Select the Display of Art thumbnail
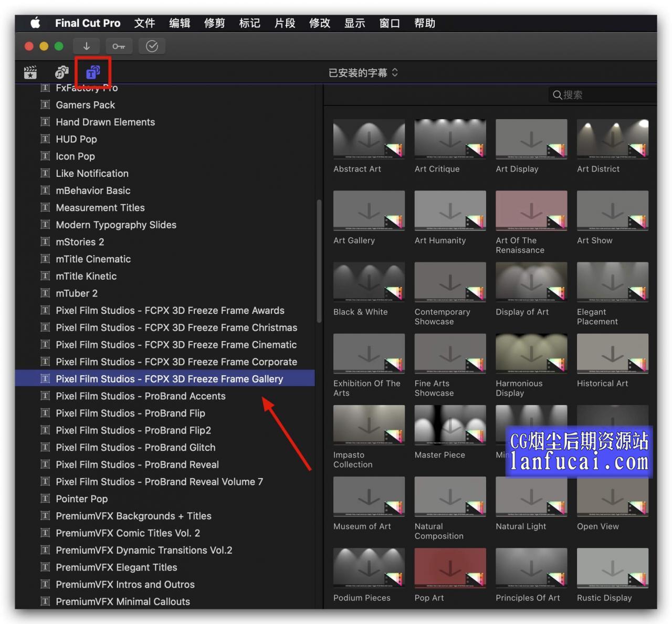Viewport: 672px width, 624px height. (x=531, y=282)
